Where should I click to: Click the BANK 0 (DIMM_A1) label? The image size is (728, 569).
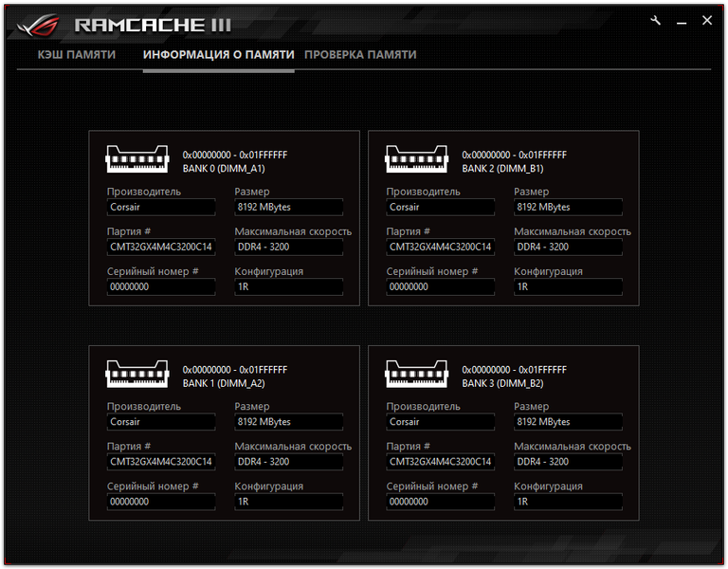pyautogui.click(x=224, y=169)
